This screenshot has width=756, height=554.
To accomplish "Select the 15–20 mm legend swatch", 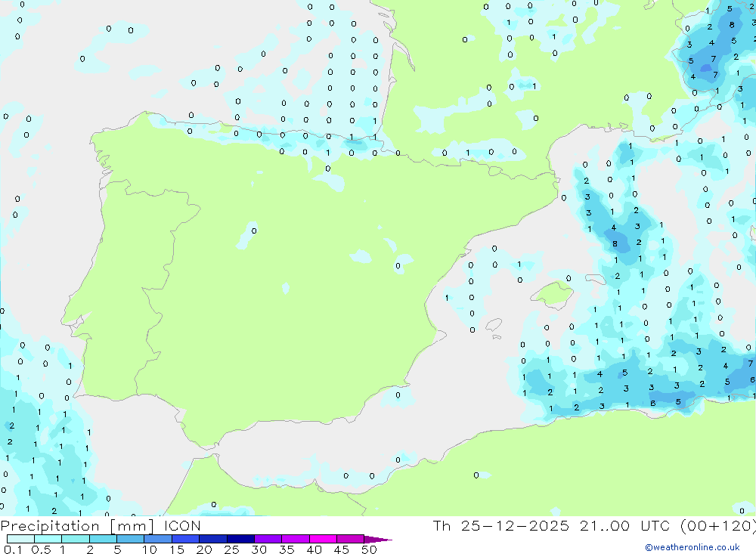I will [x=186, y=539].
